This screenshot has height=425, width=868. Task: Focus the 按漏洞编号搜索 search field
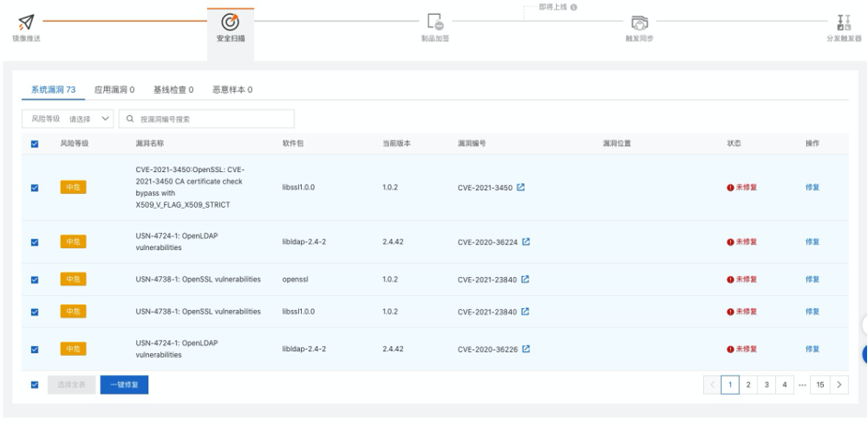pyautogui.click(x=206, y=119)
